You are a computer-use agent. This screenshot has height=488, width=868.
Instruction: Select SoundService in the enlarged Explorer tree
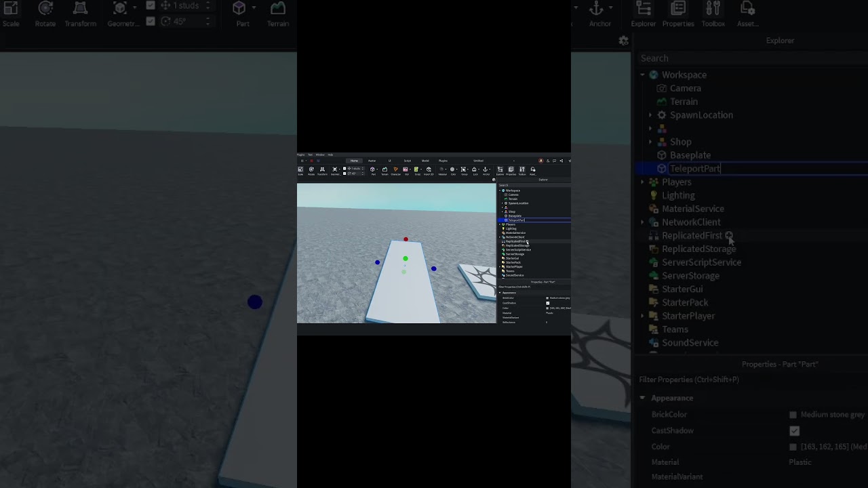(x=690, y=343)
